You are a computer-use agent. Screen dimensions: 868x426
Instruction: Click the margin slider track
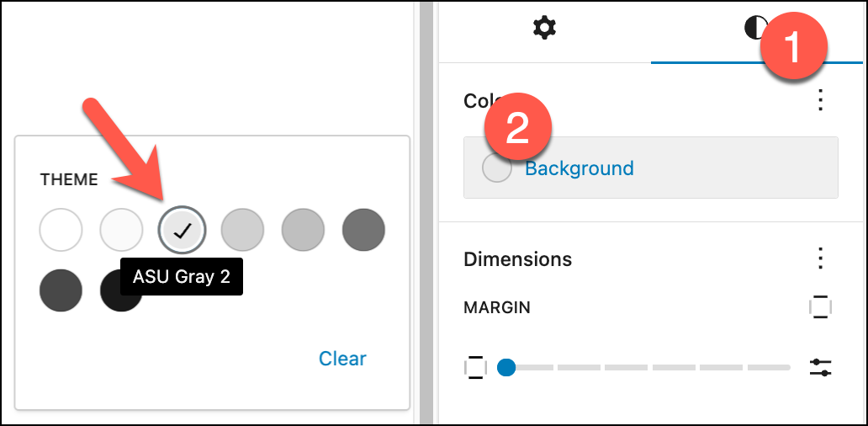point(648,367)
